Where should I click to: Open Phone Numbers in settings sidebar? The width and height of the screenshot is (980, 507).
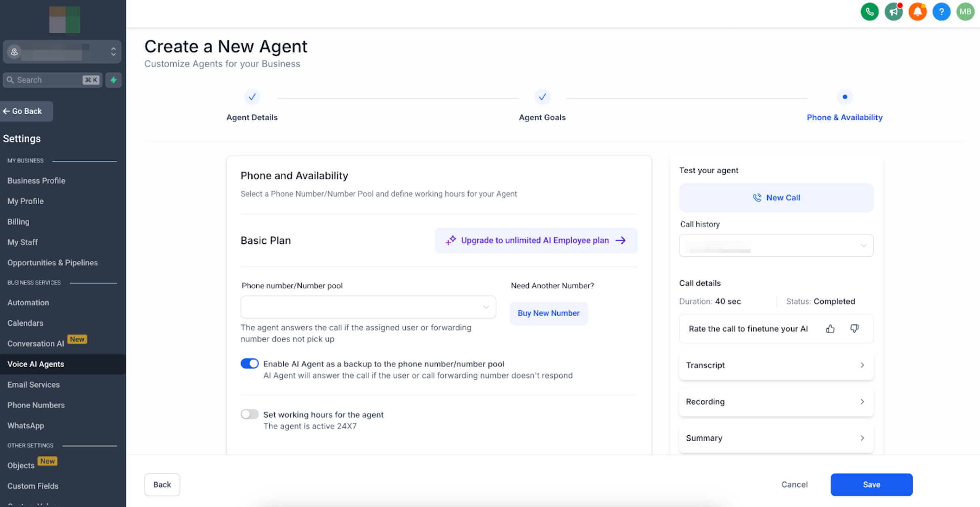pos(36,405)
